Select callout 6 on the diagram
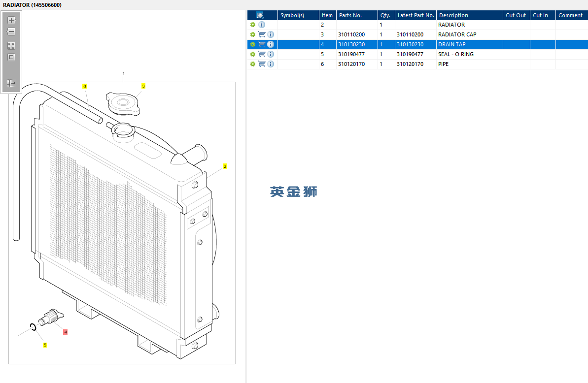Viewport: 588px width, 383px height. tap(85, 87)
